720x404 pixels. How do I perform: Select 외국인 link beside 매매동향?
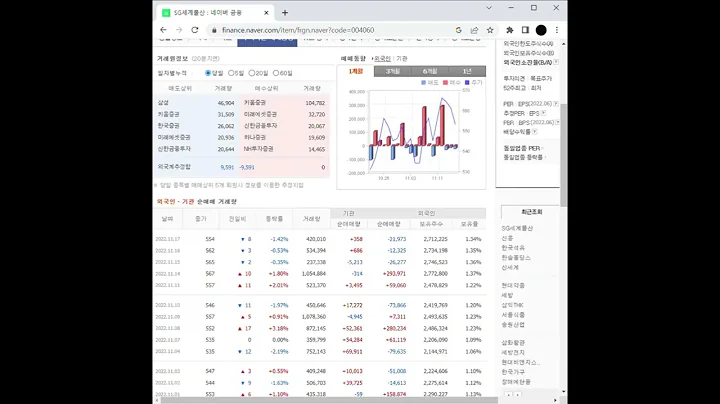tap(382, 59)
